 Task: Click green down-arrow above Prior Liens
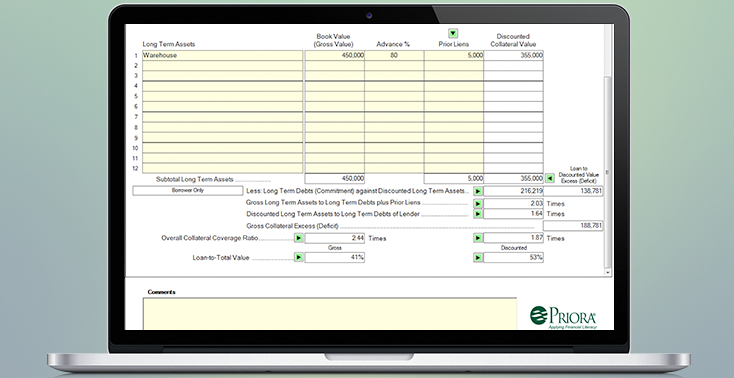[453, 33]
